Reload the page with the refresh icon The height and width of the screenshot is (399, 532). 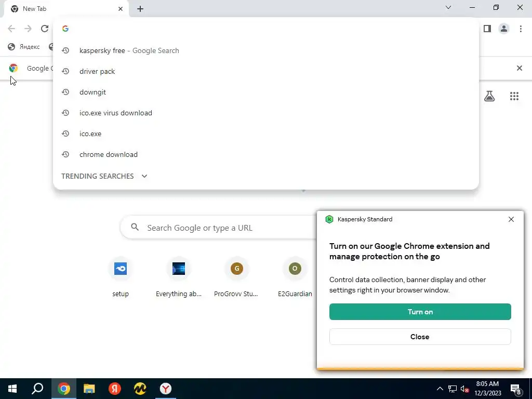pyautogui.click(x=45, y=29)
